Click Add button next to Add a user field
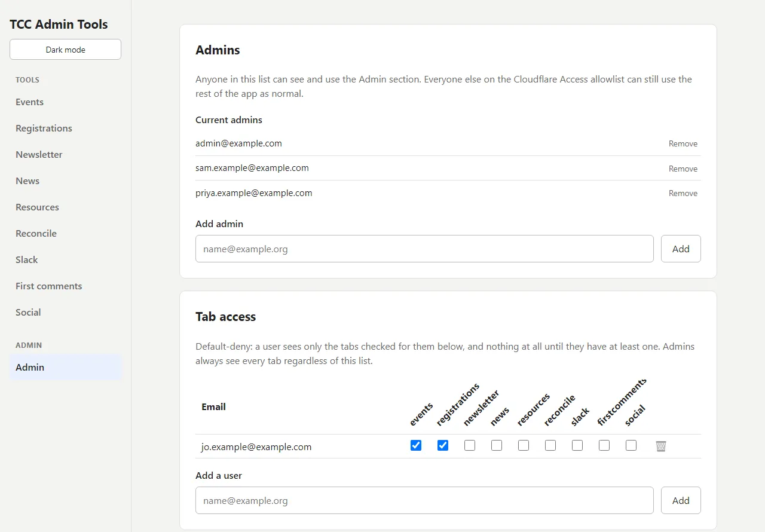 (681, 500)
